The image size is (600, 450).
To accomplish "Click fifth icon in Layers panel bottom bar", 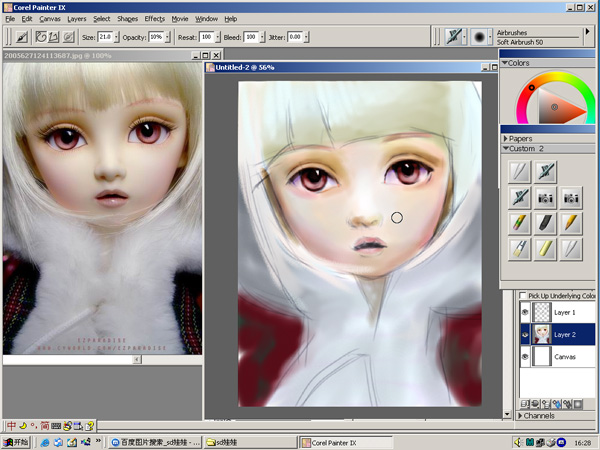I will pyautogui.click(x=567, y=404).
